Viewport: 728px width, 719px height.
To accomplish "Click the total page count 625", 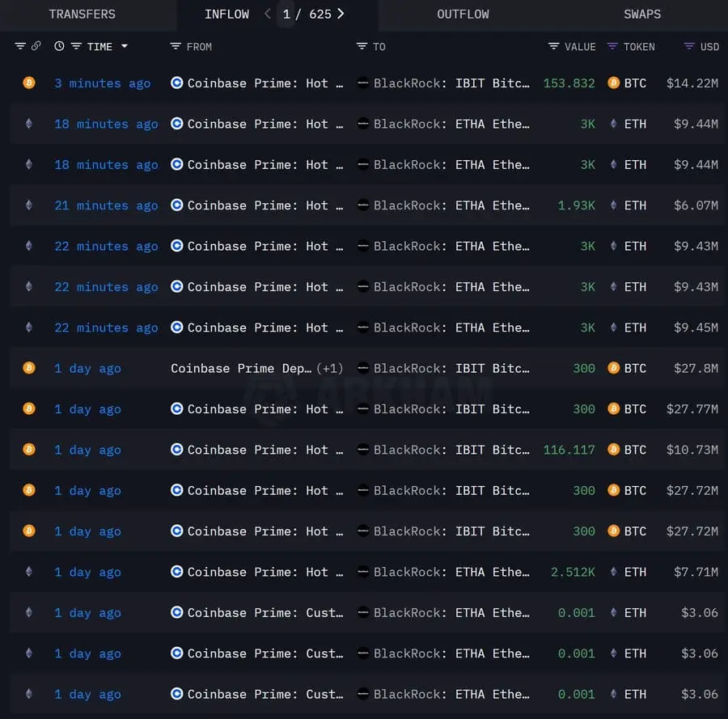I will (x=320, y=15).
